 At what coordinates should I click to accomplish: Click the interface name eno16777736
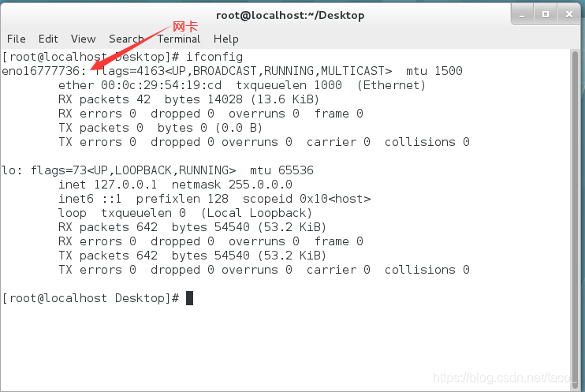pyautogui.click(x=41, y=71)
